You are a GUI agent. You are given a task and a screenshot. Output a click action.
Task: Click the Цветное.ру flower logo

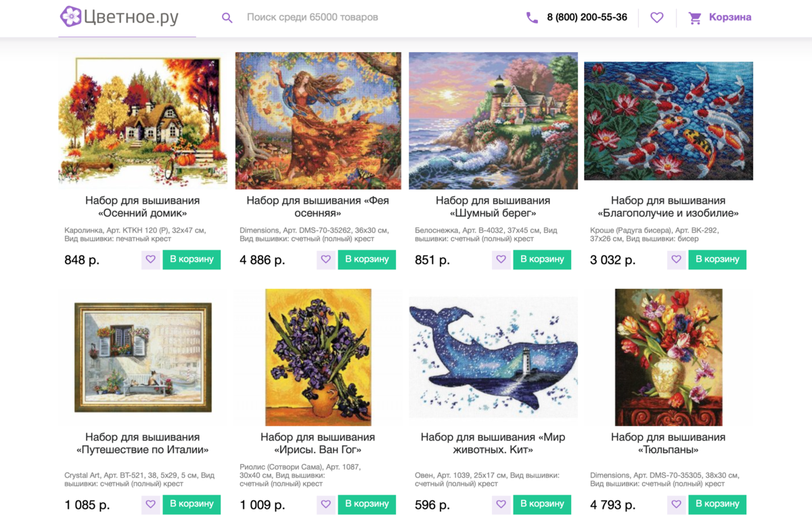(70, 16)
